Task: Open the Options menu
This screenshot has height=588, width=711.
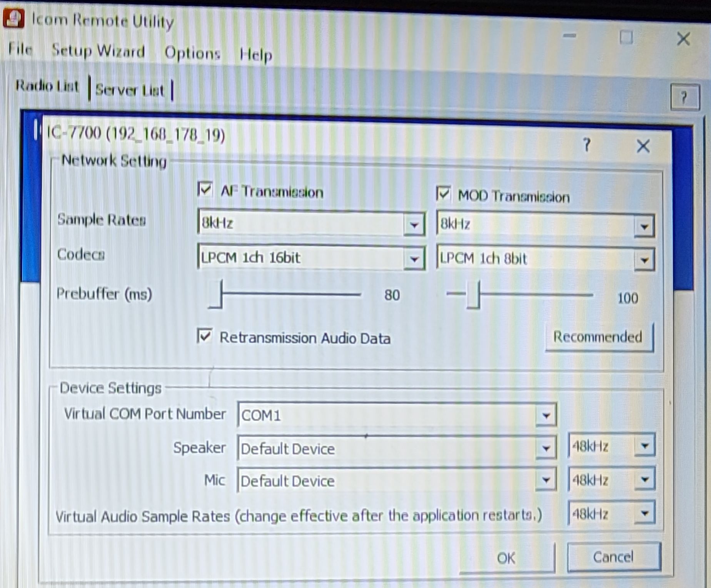Action: [x=192, y=53]
